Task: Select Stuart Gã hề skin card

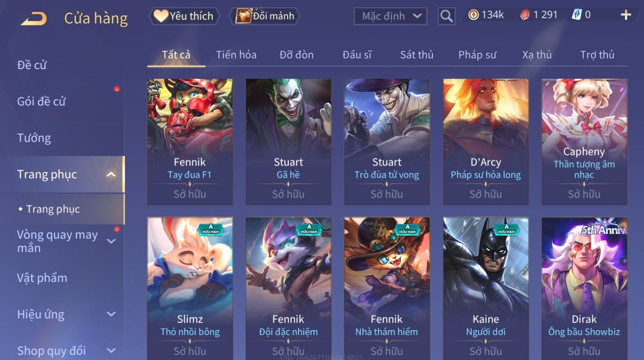Action: pos(288,142)
